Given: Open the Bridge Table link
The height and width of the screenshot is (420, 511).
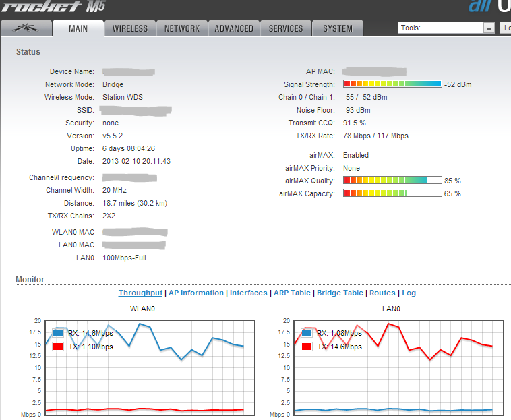Looking at the screenshot, I should click(x=340, y=293).
